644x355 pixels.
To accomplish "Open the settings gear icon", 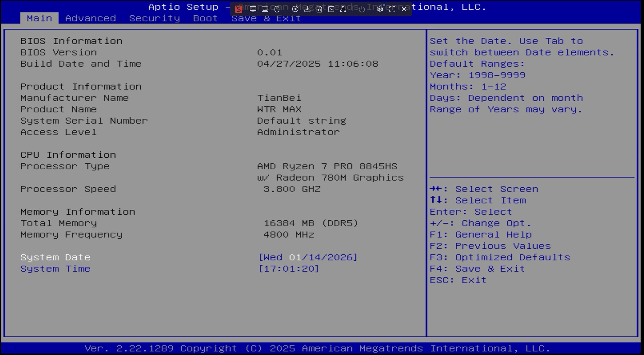I will [380, 9].
